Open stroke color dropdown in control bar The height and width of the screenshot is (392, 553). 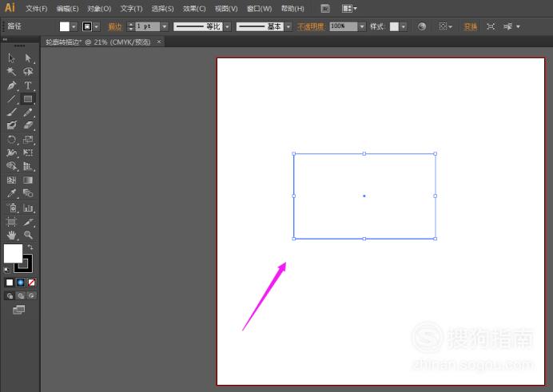tap(96, 26)
